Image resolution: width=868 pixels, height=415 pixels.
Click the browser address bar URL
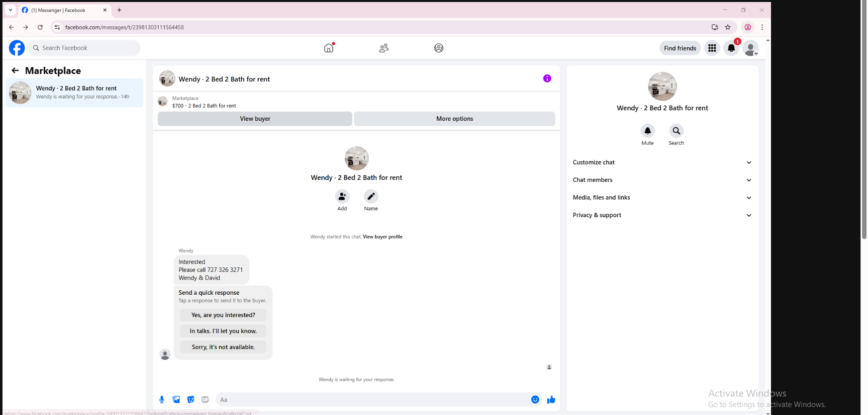click(124, 27)
